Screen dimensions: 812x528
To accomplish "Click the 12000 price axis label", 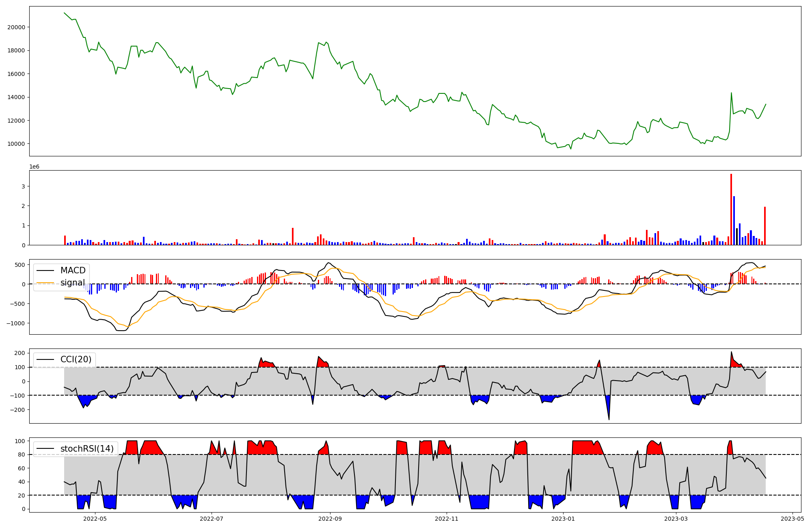I will click(16, 121).
